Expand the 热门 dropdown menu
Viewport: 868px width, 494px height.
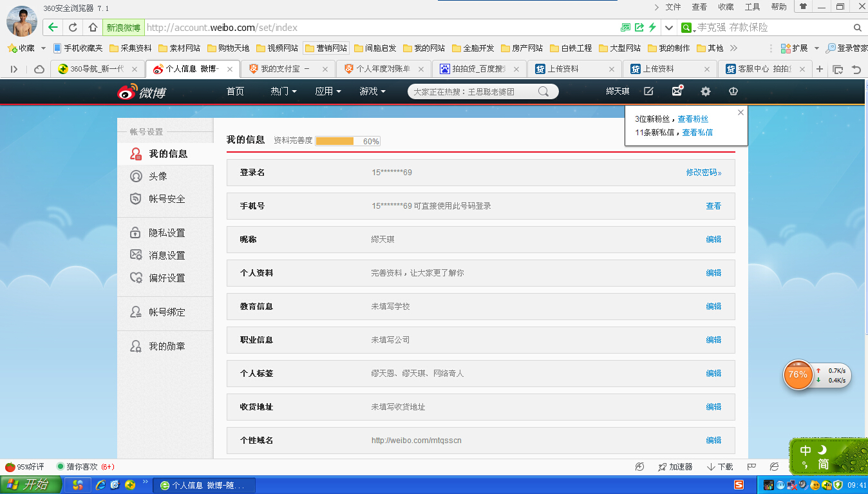pos(283,91)
